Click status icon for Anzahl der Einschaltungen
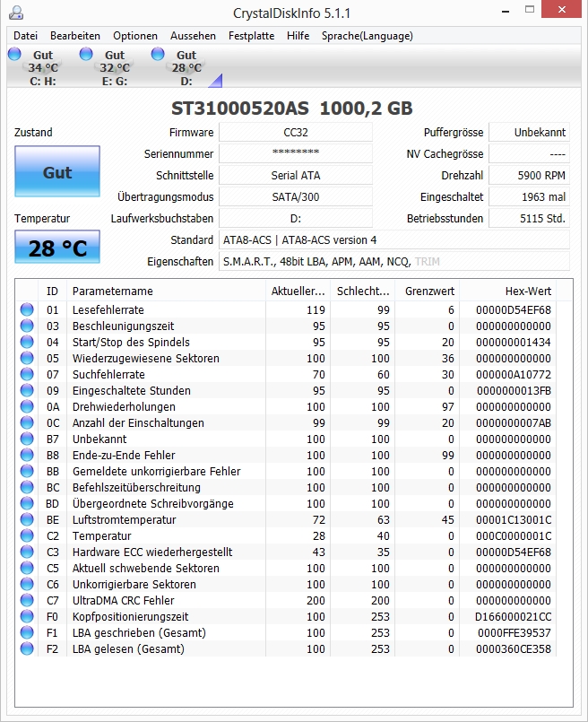The width and height of the screenshot is (588, 722). click(27, 422)
